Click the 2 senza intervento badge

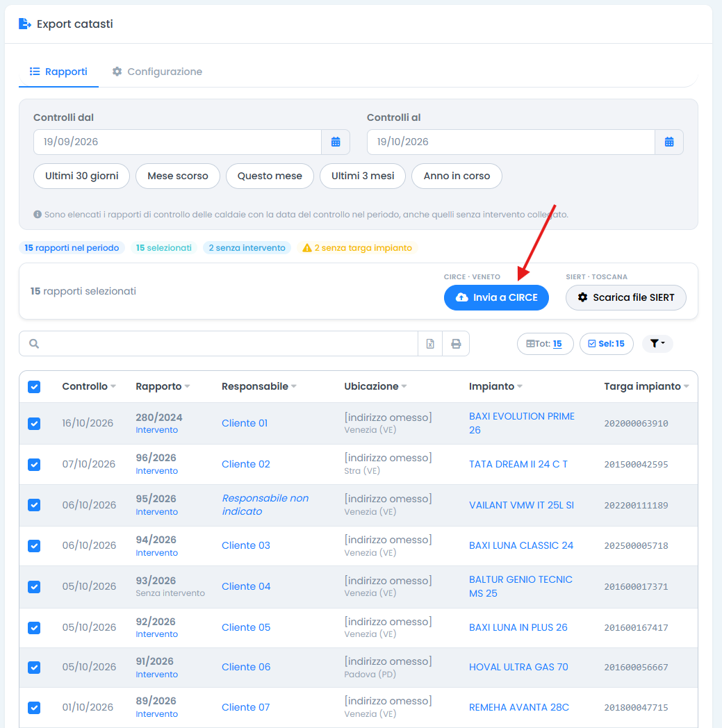point(247,248)
